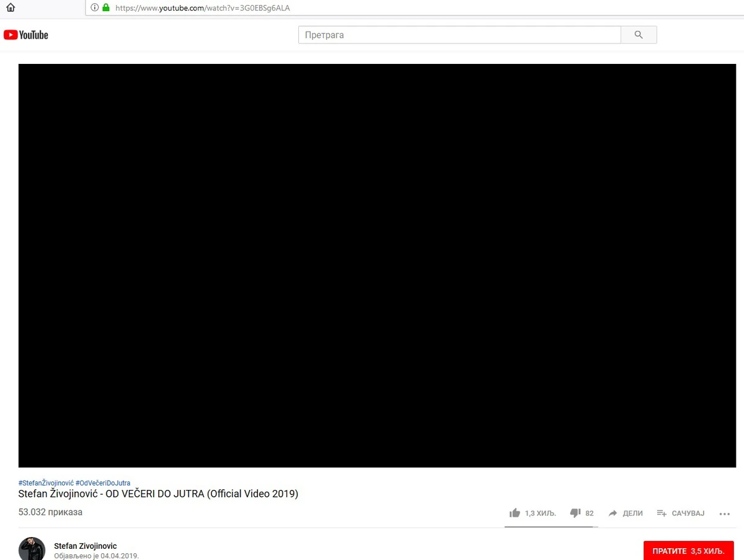This screenshot has width=744, height=560.
Task: Click the YouTube logo
Action: tap(26, 35)
